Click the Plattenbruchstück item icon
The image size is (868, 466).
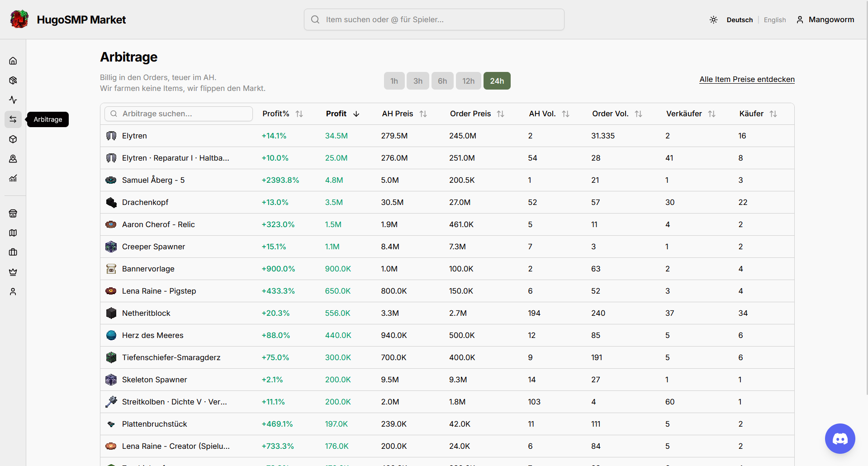pyautogui.click(x=111, y=424)
